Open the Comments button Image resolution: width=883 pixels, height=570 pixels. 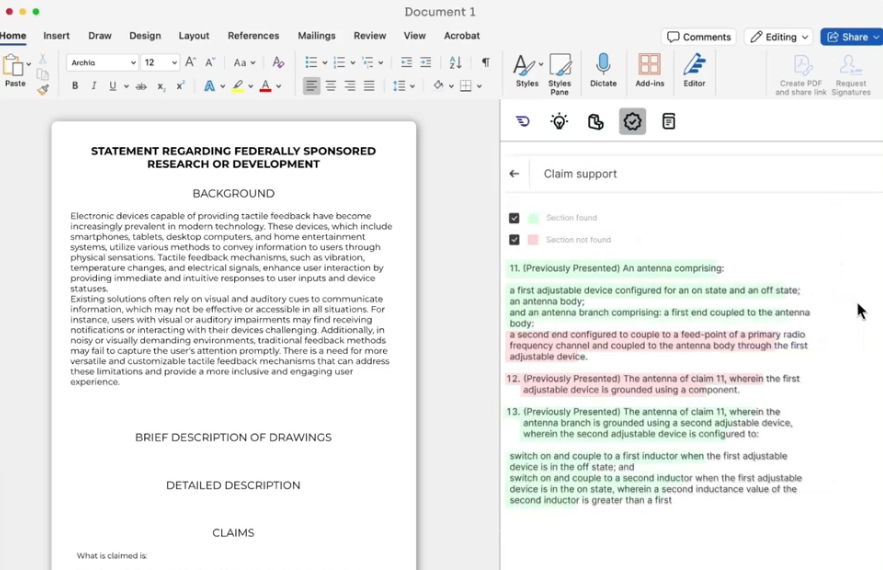coord(698,37)
